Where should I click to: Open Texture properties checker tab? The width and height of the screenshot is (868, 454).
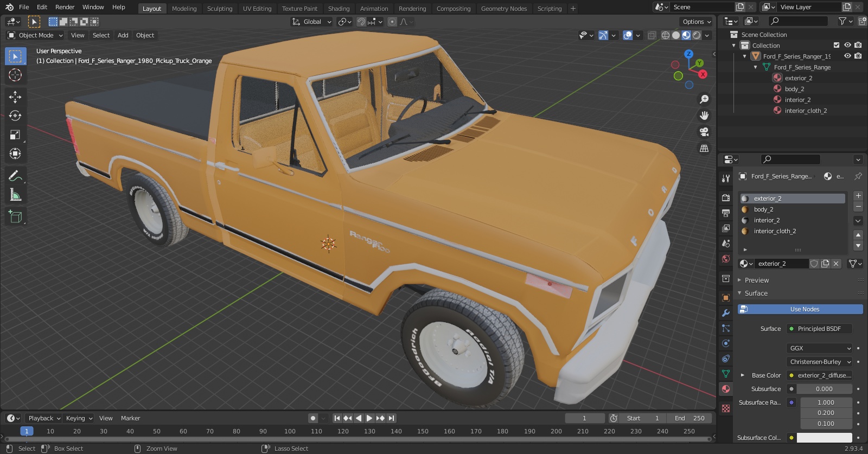click(x=726, y=408)
